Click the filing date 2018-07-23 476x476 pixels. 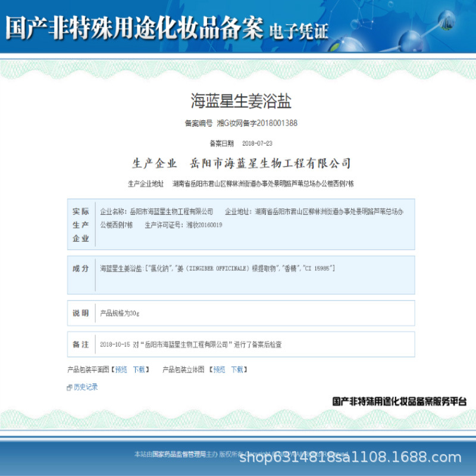257,143
